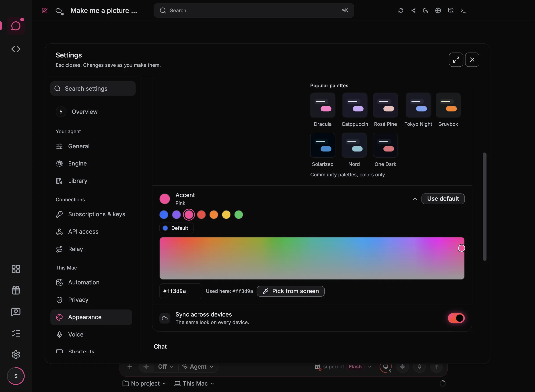The image size is (535, 392).
Task: Open the superbot Flash model dropdown
Action: click(343, 367)
